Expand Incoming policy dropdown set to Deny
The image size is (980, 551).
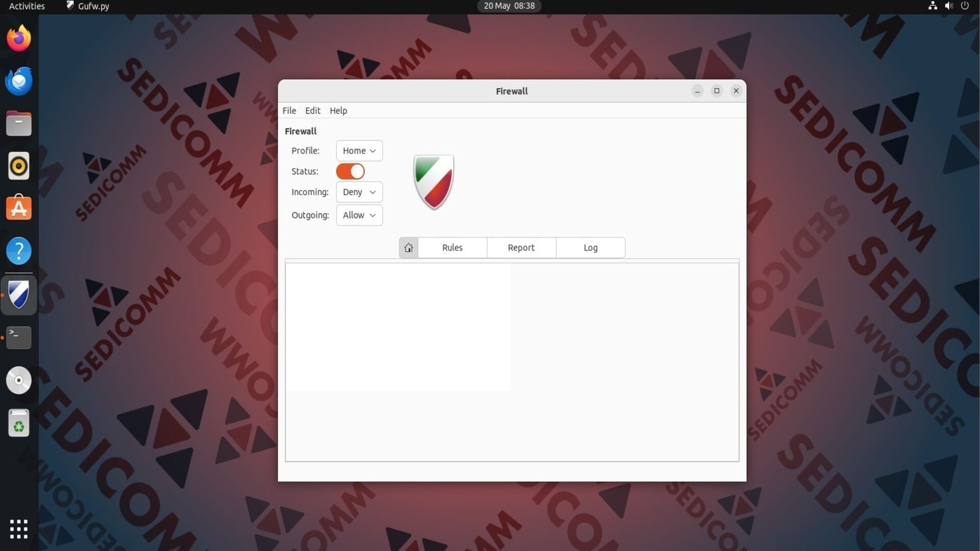[x=359, y=192]
